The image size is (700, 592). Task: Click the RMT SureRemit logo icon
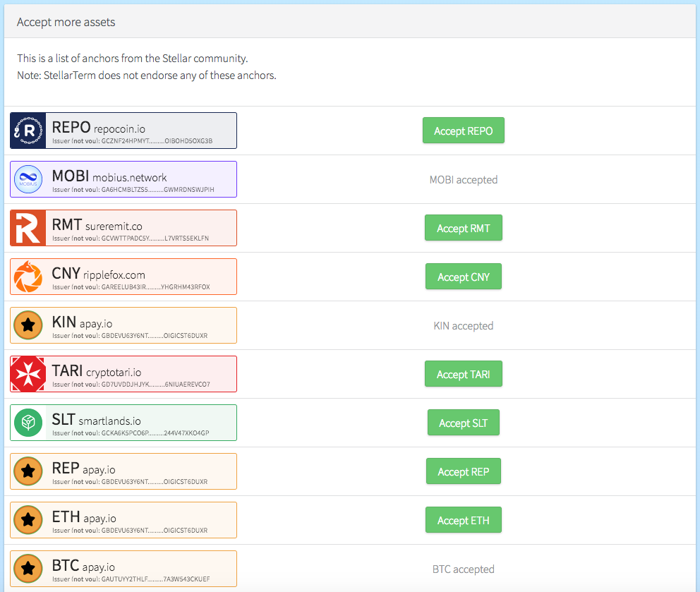point(28,228)
